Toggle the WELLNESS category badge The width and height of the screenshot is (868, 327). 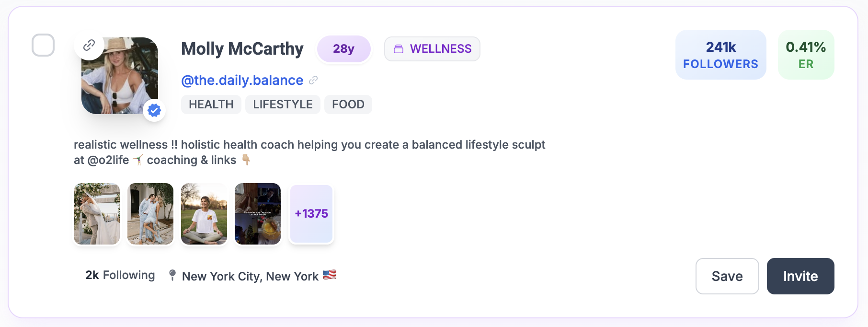(432, 48)
